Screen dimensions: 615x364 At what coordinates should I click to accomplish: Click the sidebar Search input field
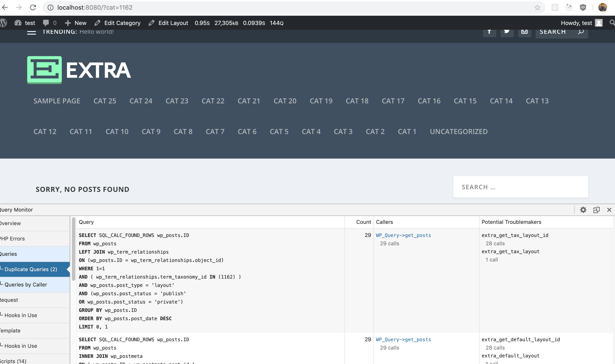click(520, 187)
